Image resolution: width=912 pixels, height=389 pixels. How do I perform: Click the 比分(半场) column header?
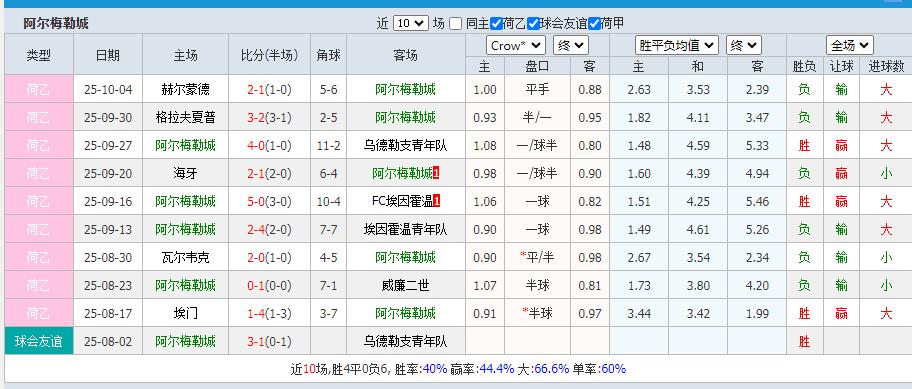pyautogui.click(x=269, y=55)
